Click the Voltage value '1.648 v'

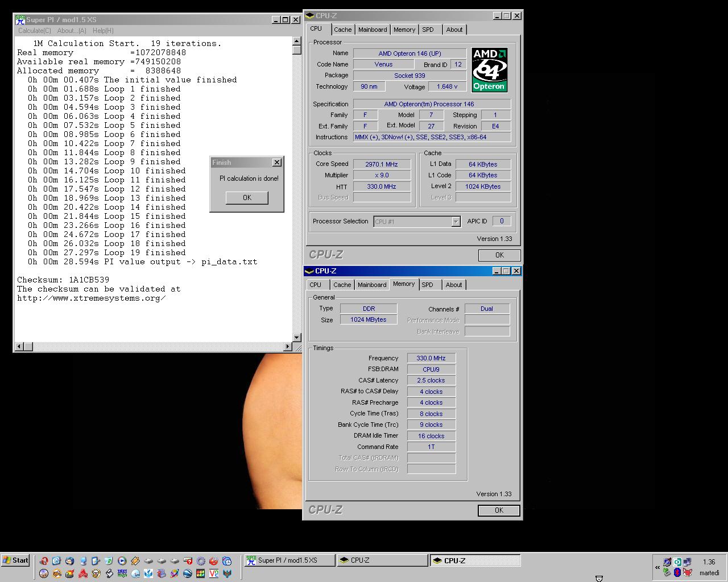[x=447, y=86]
